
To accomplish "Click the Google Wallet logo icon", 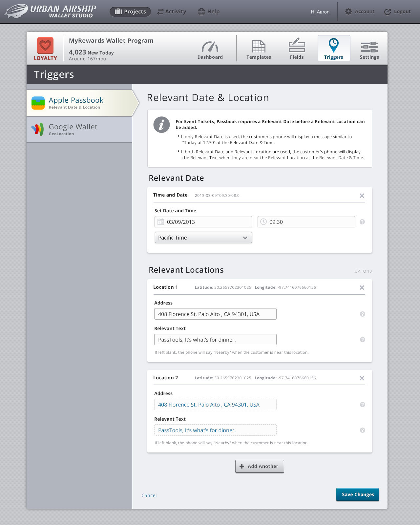I will 38,129.
